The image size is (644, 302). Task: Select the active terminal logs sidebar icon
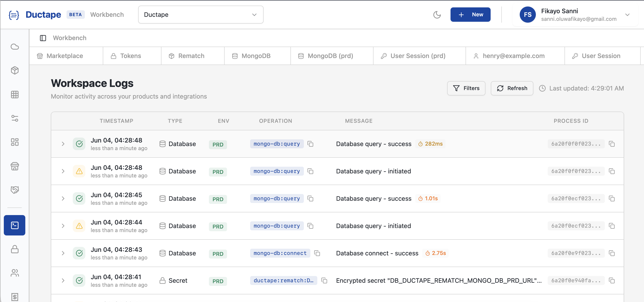15,225
